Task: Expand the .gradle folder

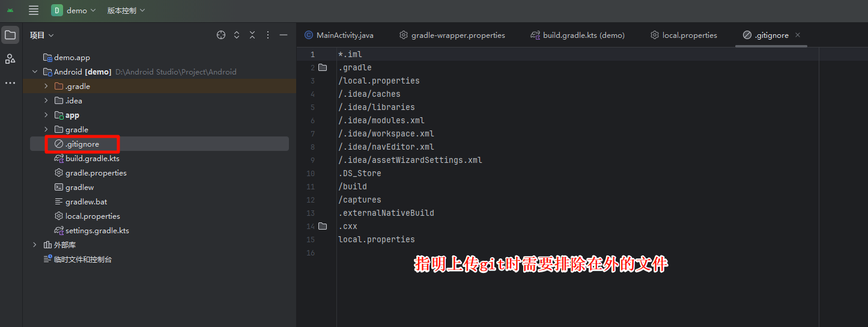Action: point(46,87)
